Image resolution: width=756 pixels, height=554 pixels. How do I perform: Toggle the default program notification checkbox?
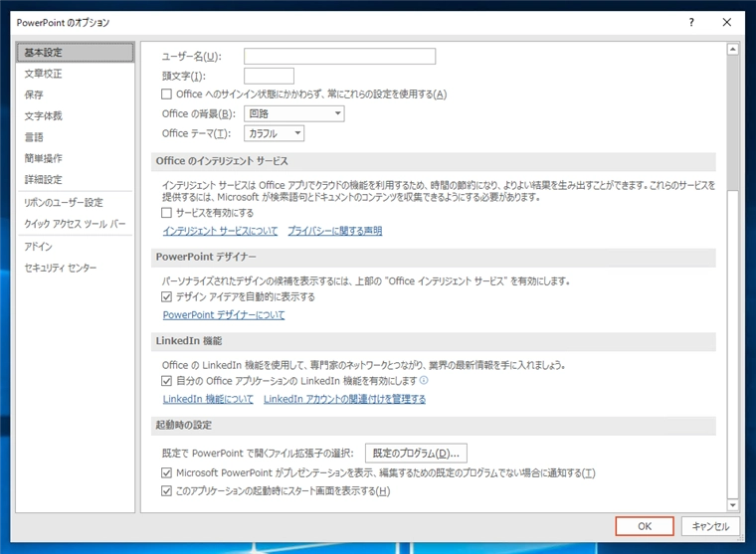point(166,472)
